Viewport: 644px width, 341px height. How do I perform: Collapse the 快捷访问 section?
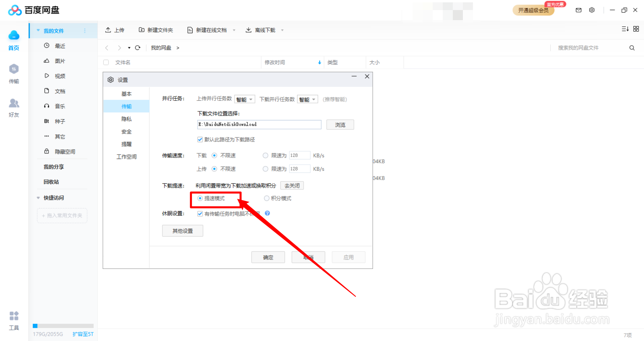coord(38,198)
